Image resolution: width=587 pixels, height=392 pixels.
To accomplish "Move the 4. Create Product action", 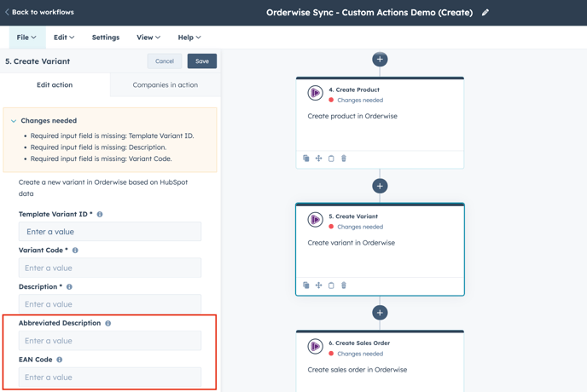I will (x=318, y=159).
